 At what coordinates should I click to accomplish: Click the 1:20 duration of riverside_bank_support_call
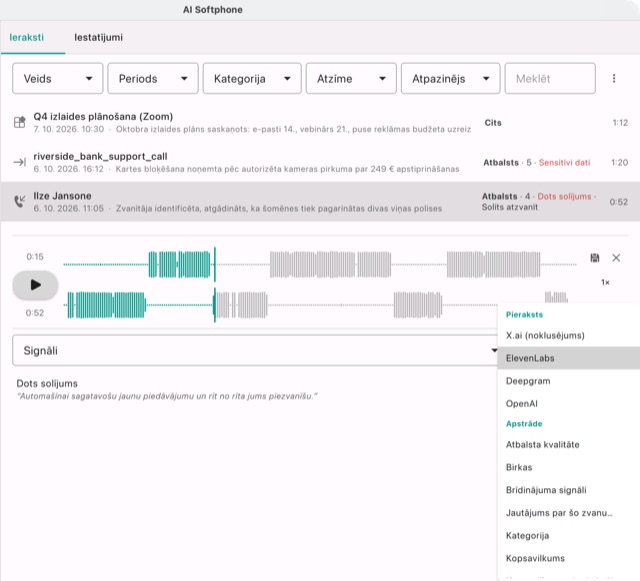619,163
